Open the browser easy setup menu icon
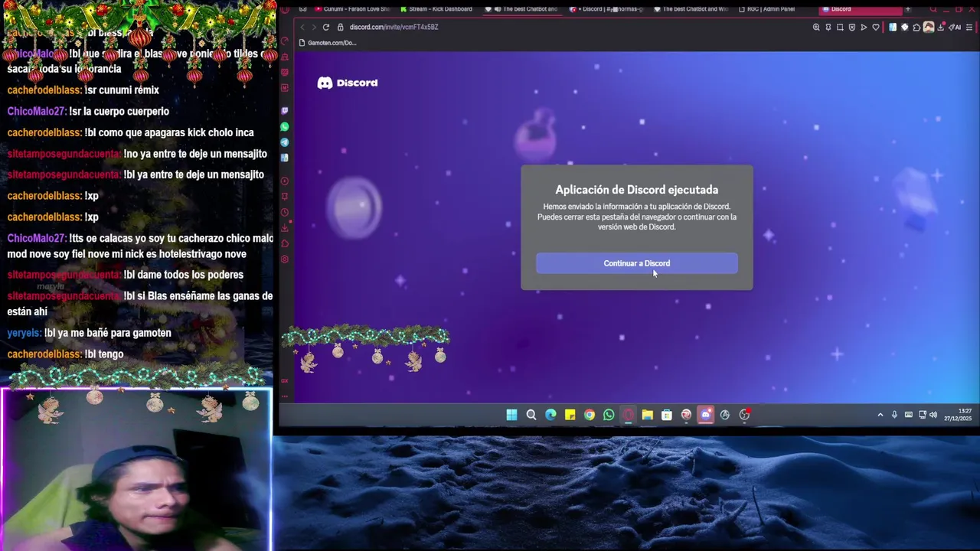 tap(969, 27)
